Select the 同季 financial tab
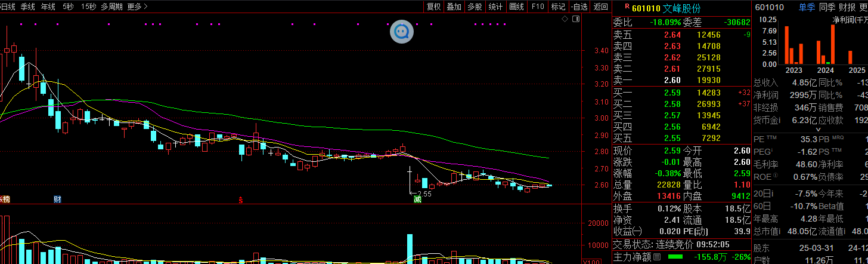Image resolution: width=868 pixels, height=264 pixels. click(x=827, y=7)
